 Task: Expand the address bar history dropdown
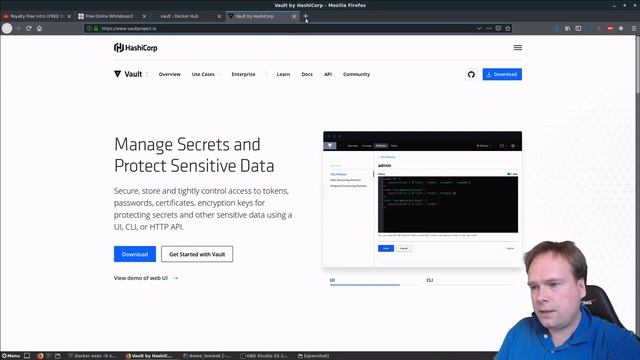[x=479, y=29]
